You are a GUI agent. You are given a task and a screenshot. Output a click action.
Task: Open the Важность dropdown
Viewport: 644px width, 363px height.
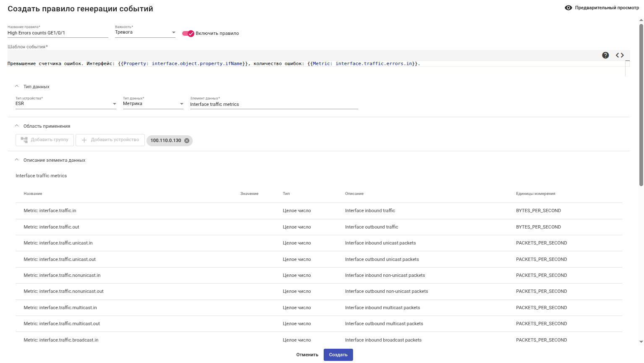[174, 32]
